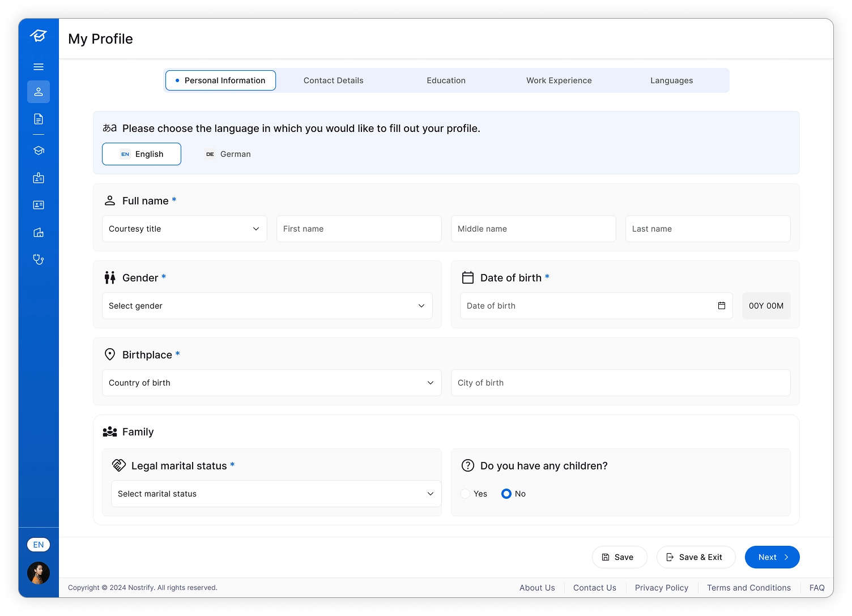This screenshot has width=852, height=616.
Task: Select No for having children
Action: click(x=514, y=494)
